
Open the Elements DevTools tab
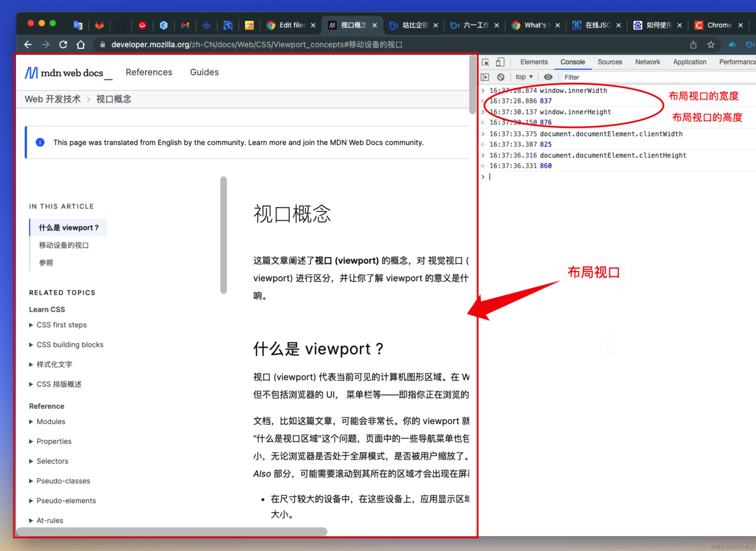click(x=534, y=62)
